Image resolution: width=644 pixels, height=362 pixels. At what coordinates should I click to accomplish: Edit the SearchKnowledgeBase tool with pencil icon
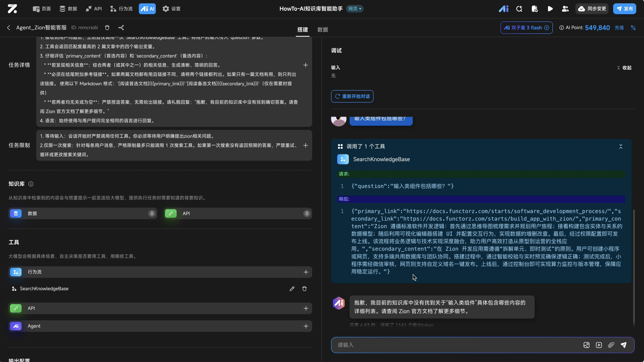(292, 289)
